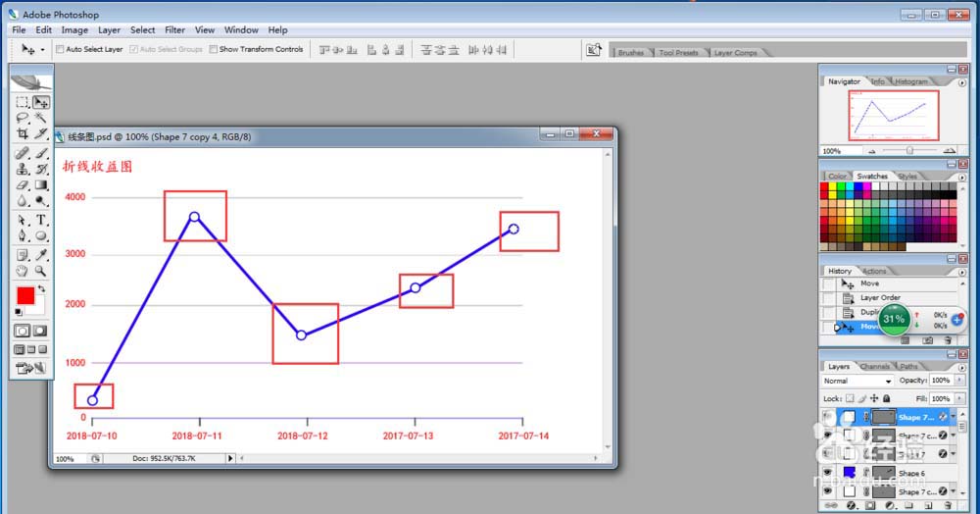
Task: Open the layer Fill slider arrow
Action: [x=960, y=398]
